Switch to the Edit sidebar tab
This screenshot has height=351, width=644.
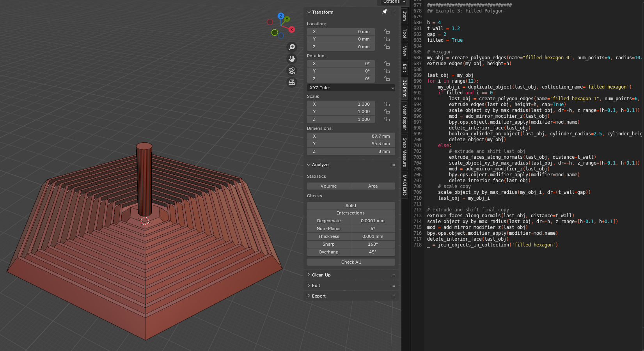(x=404, y=68)
